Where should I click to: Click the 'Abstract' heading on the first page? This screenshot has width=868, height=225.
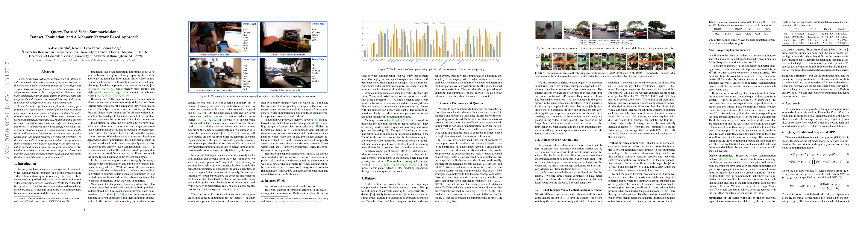[x=48, y=71]
